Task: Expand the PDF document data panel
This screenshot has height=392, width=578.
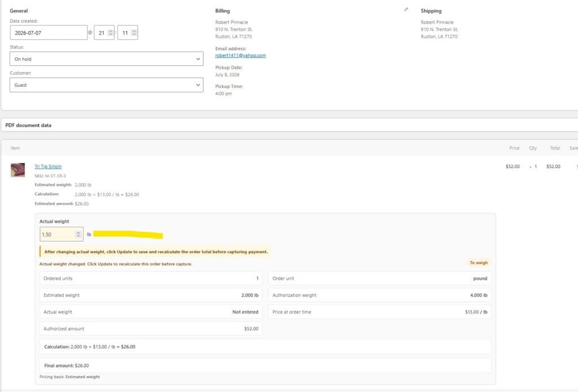Action: (x=290, y=125)
